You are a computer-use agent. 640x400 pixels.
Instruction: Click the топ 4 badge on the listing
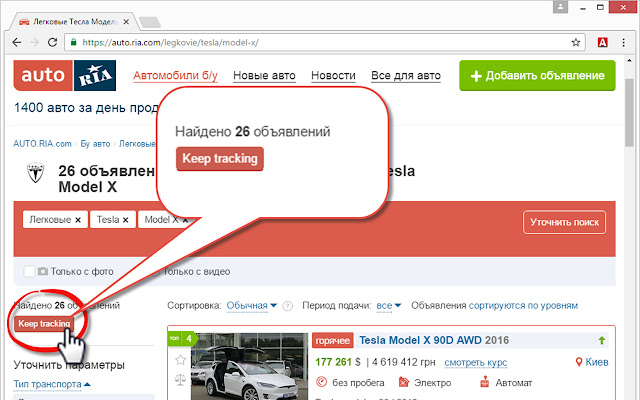[182, 338]
